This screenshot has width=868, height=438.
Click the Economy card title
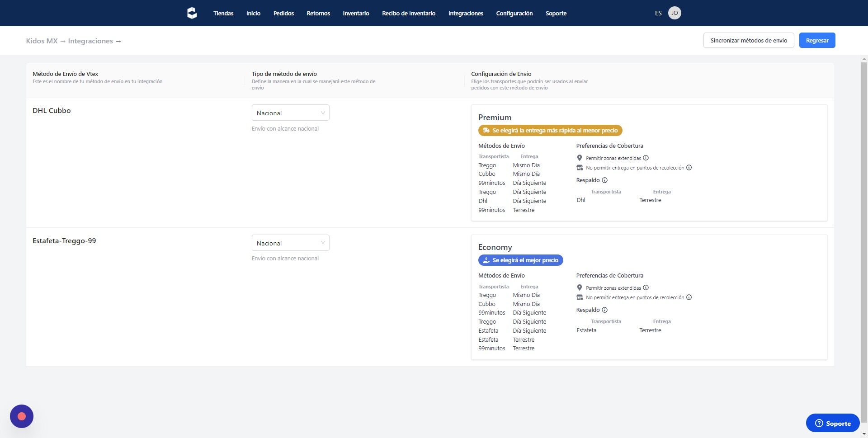[x=495, y=247]
